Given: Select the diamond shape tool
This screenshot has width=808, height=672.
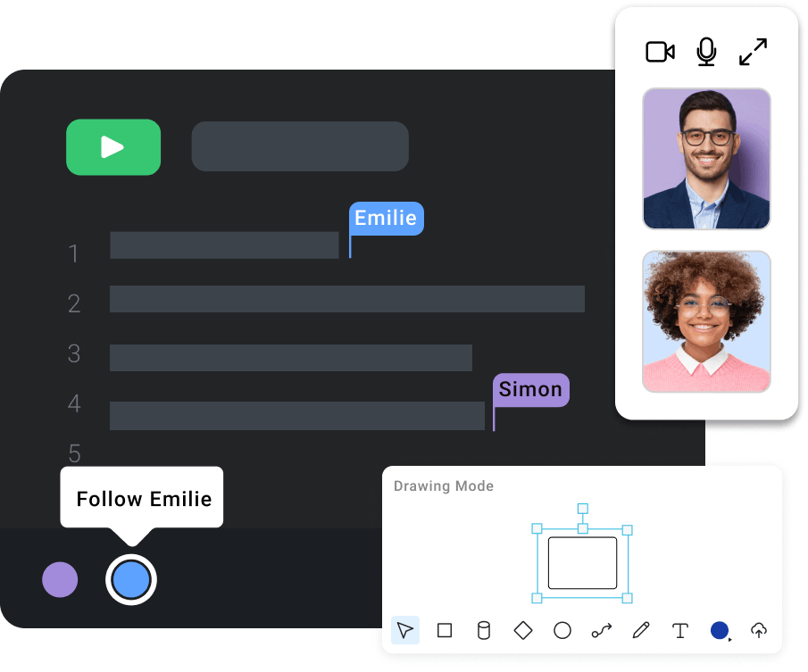Looking at the screenshot, I should point(523,631).
